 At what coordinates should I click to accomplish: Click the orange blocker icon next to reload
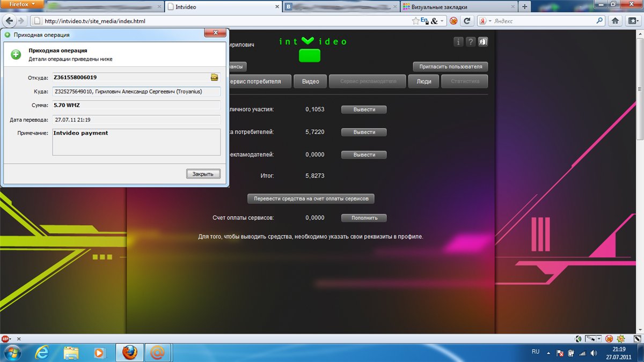click(x=453, y=21)
